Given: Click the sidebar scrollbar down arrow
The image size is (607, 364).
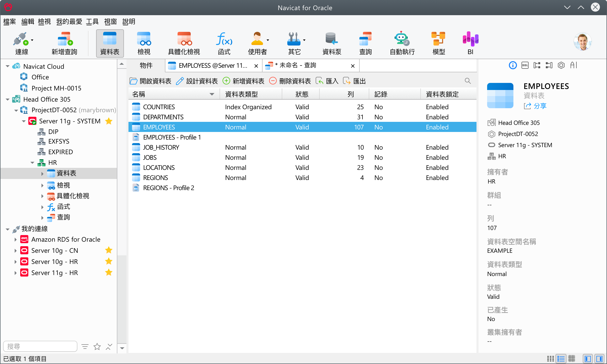Looking at the screenshot, I should pyautogui.click(x=122, y=348).
